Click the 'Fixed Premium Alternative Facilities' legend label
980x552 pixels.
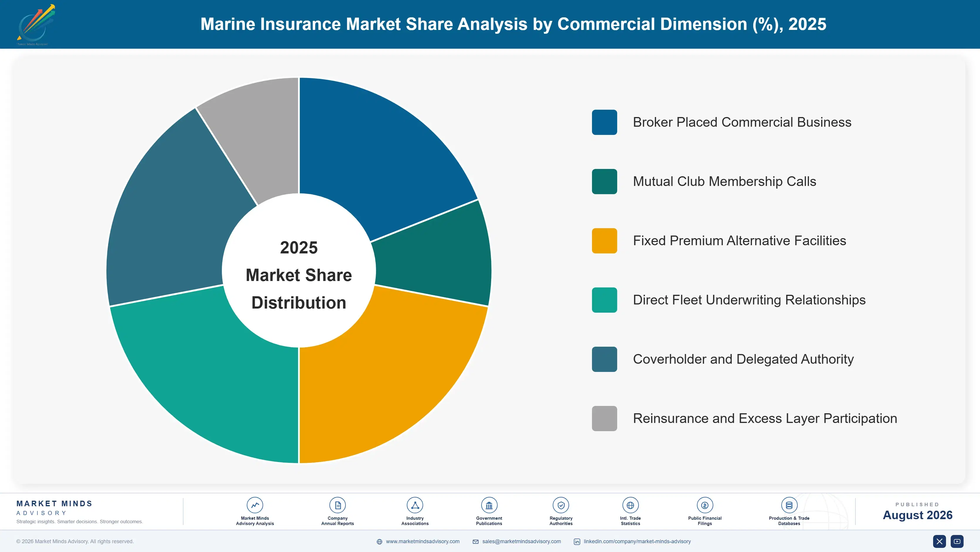[739, 241]
